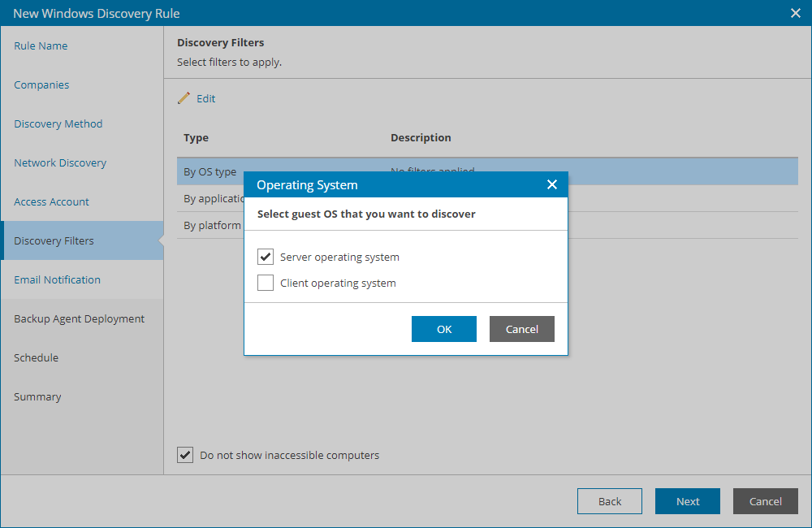Select the Schedule step
The width and height of the screenshot is (812, 528).
pyautogui.click(x=36, y=357)
